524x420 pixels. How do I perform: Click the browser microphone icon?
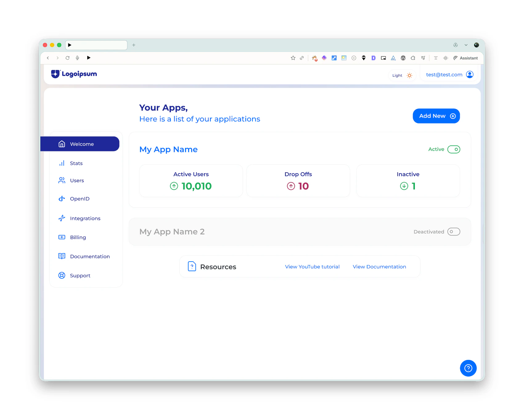pos(77,58)
